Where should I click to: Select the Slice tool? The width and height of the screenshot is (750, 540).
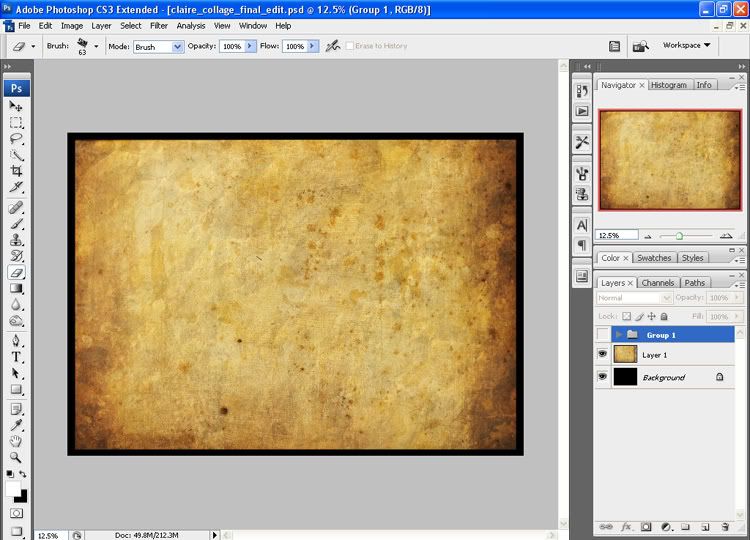pos(16,187)
